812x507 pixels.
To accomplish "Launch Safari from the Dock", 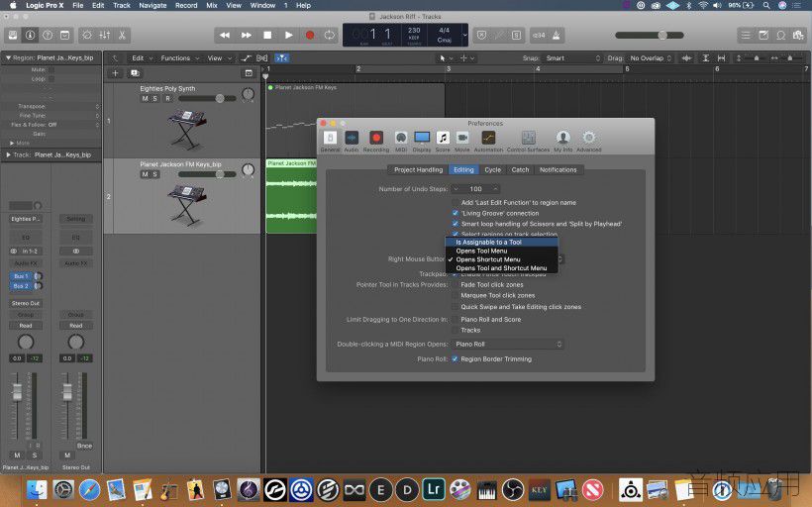I will 89,489.
